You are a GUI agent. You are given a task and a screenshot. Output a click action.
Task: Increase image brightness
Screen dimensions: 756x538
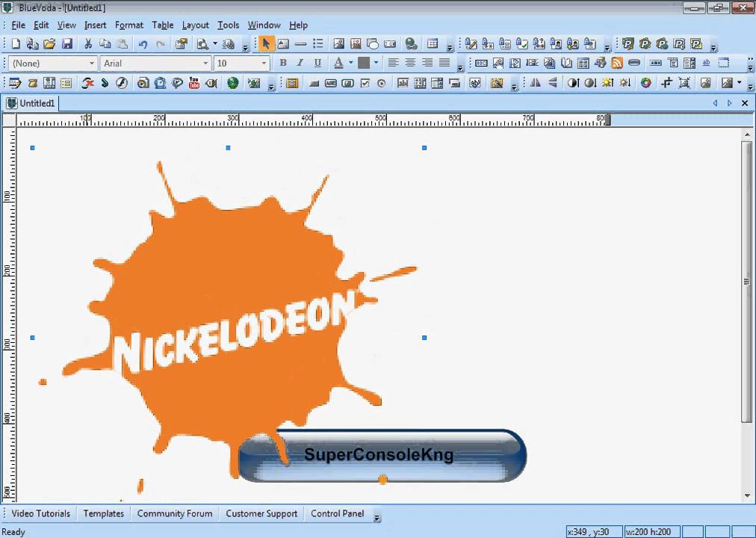607,83
